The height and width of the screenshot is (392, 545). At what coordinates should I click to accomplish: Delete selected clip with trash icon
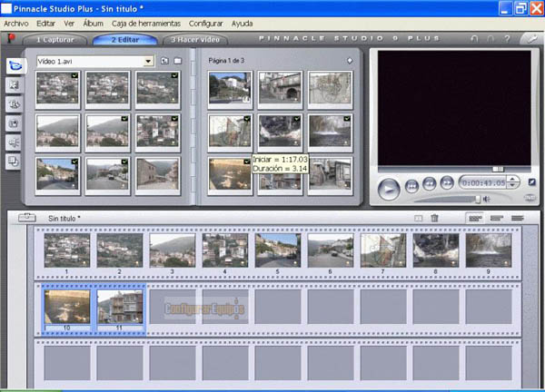[434, 218]
